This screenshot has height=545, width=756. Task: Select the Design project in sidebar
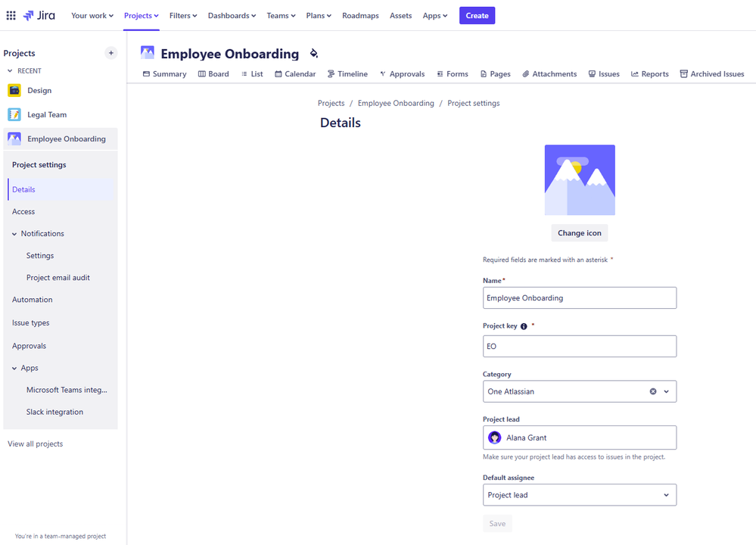[61, 90]
